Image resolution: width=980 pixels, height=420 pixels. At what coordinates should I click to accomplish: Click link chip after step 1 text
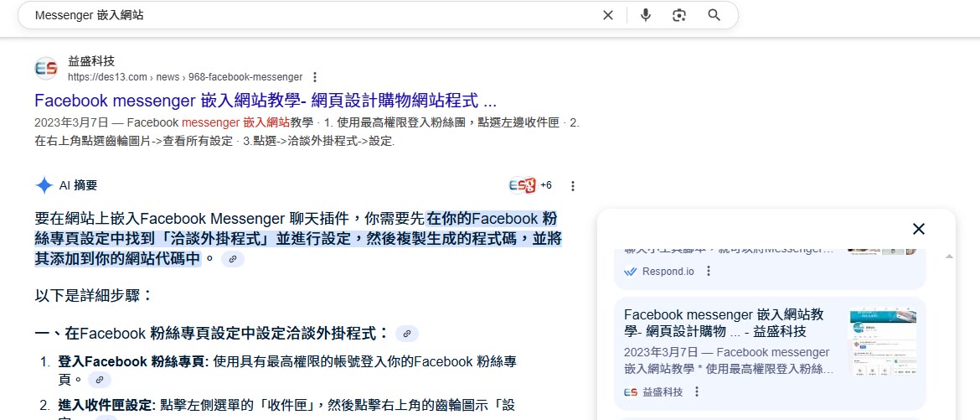tap(100, 381)
